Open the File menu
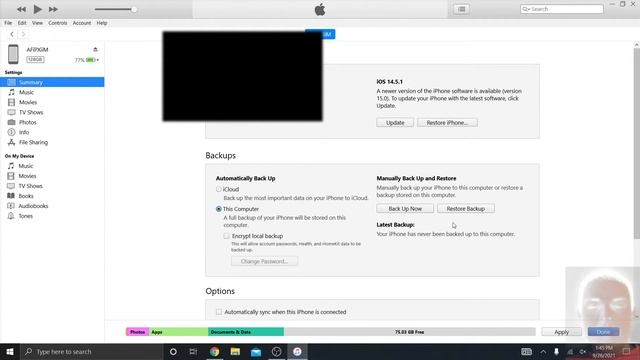The height and width of the screenshot is (360, 640). click(x=8, y=23)
